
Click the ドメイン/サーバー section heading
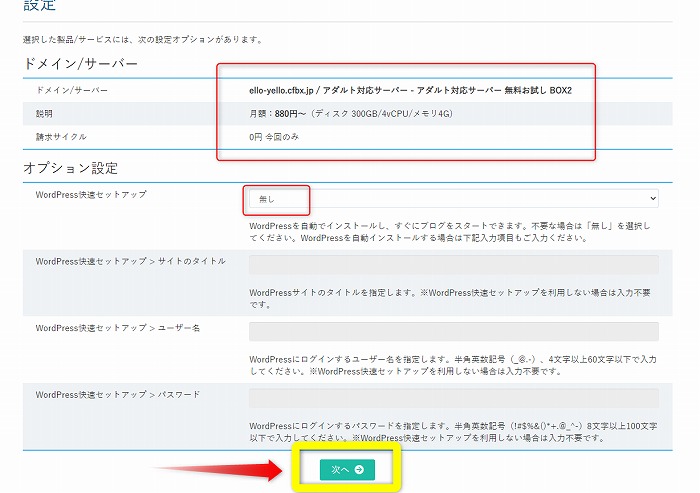(x=80, y=64)
